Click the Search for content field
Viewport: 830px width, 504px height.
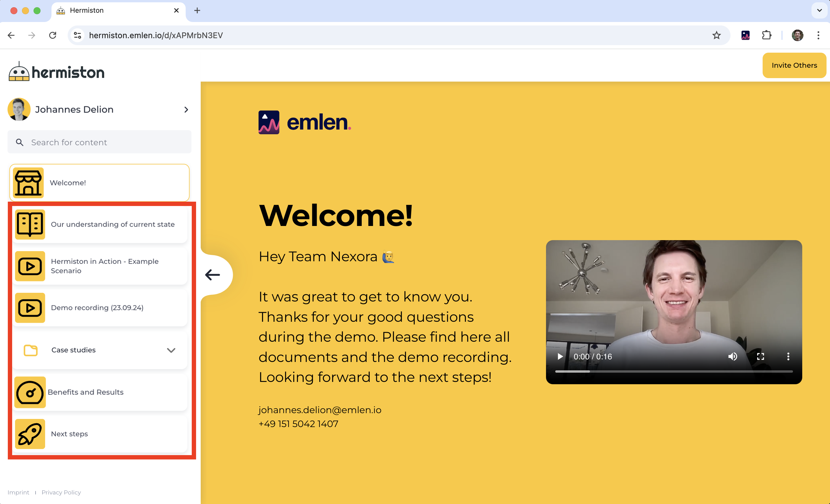tap(100, 142)
